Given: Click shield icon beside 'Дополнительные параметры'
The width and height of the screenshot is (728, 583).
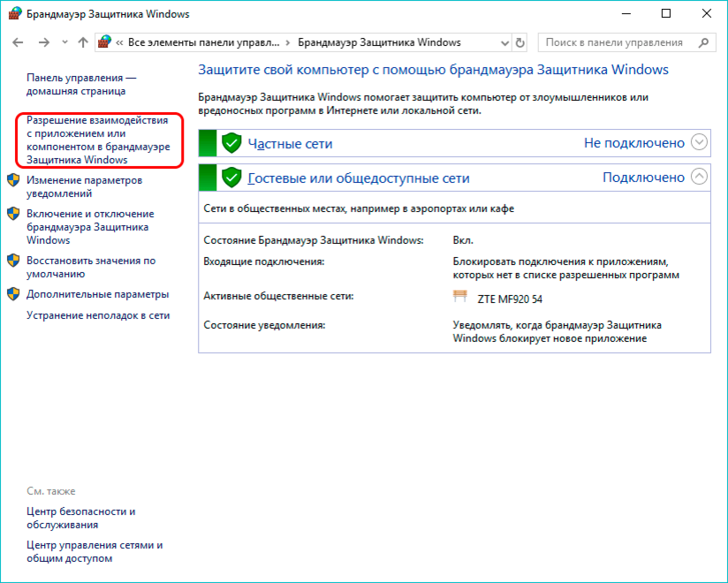Looking at the screenshot, I should 13,294.
